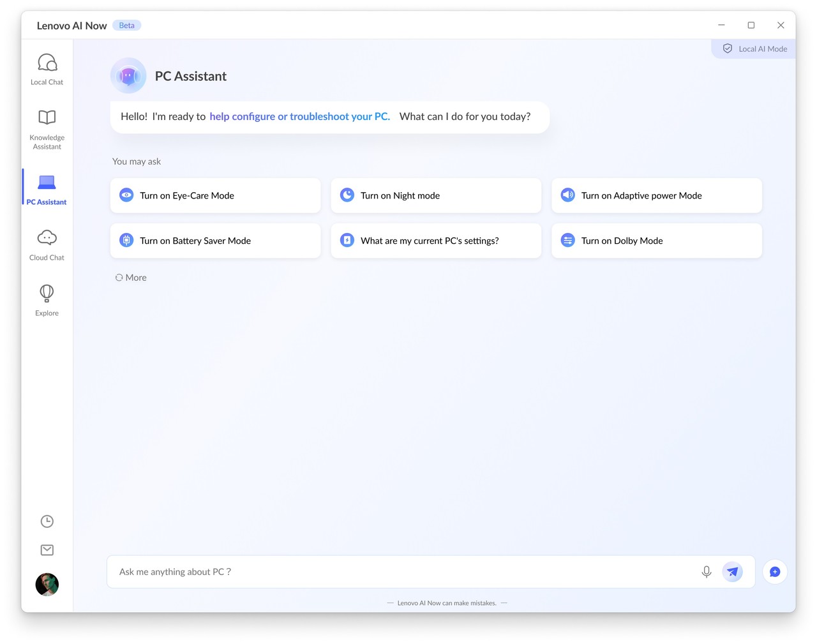
Task: Open the mail envelope icon
Action: coord(47,550)
